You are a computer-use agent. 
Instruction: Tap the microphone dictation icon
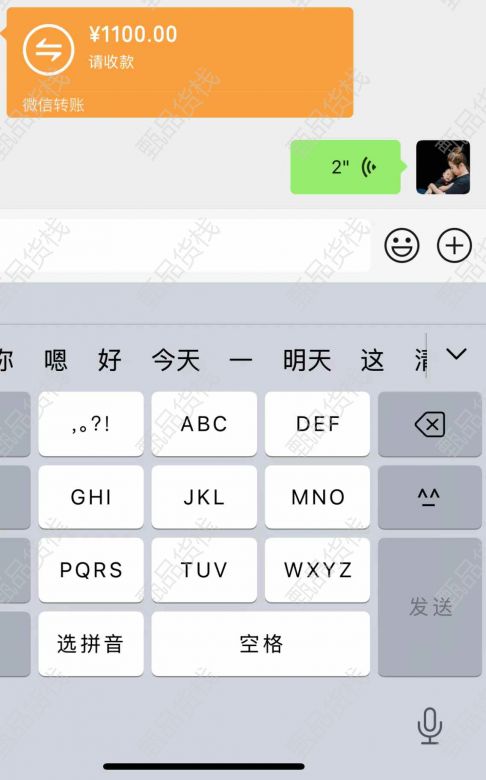(430, 726)
